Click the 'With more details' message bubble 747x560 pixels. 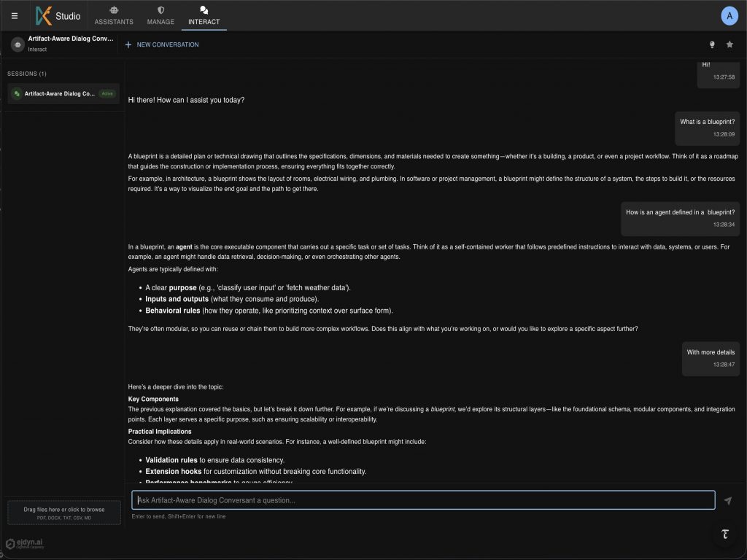[x=711, y=358]
